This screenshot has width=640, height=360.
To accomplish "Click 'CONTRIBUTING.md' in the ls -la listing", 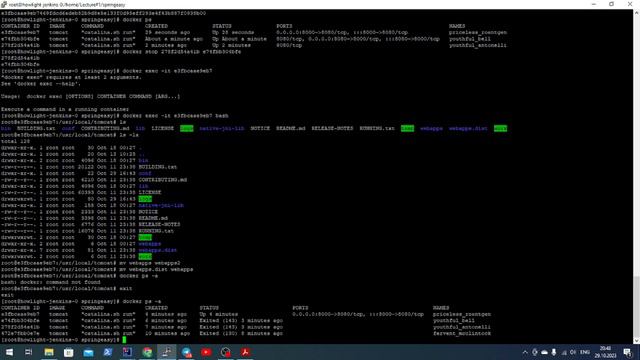I will coord(163,180).
